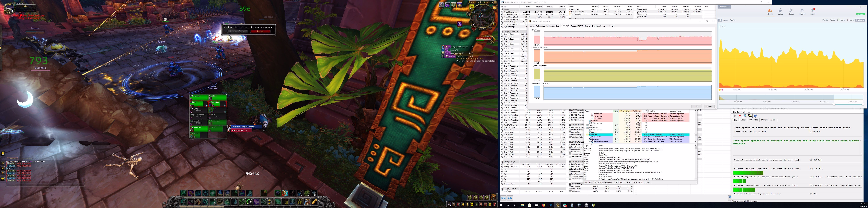Image resolution: width=868 pixels, height=208 pixels.
Task: Click HWiNFO expand arrows icon
Action: [x=503, y=198]
